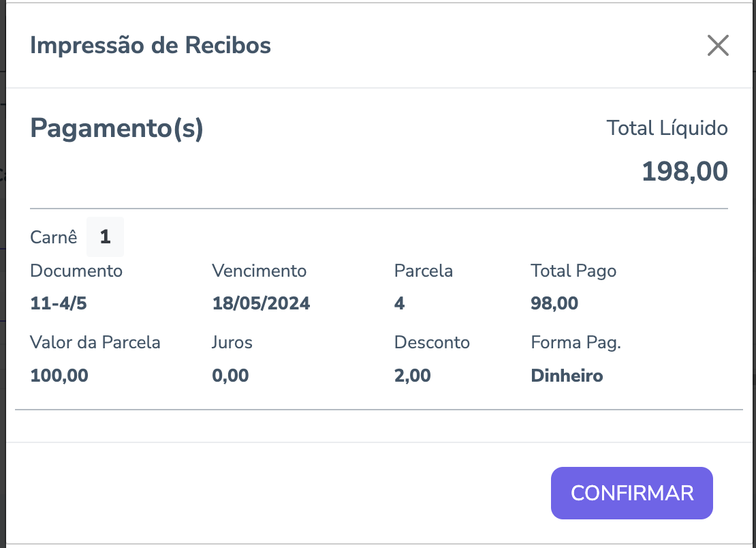The height and width of the screenshot is (548, 756).
Task: Click the Documento label
Action: tap(76, 271)
